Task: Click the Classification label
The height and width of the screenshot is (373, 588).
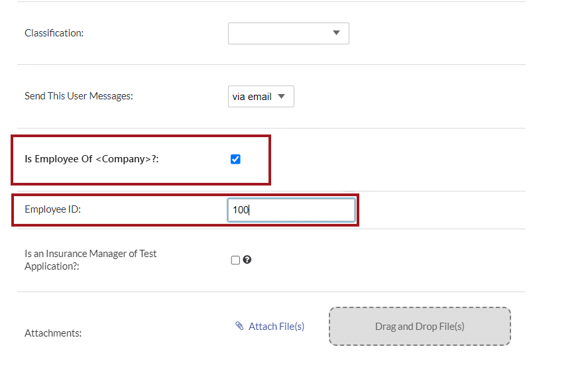Action: [54, 33]
